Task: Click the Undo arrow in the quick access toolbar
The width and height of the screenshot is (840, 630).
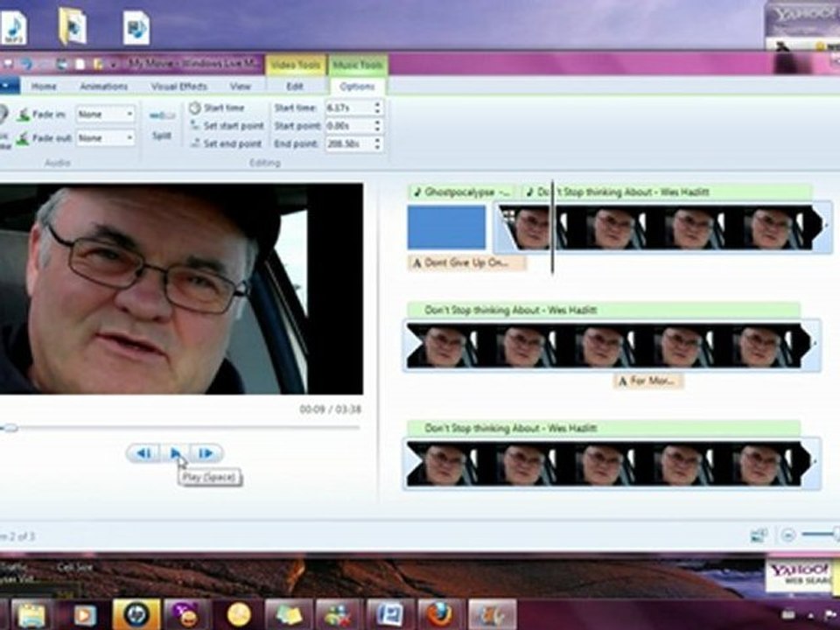Action: [x=25, y=64]
